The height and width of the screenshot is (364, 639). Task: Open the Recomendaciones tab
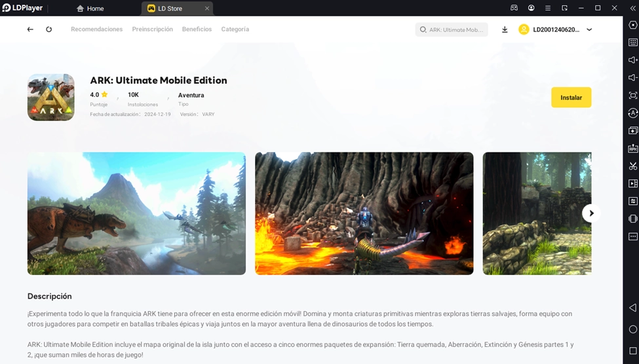click(x=96, y=29)
